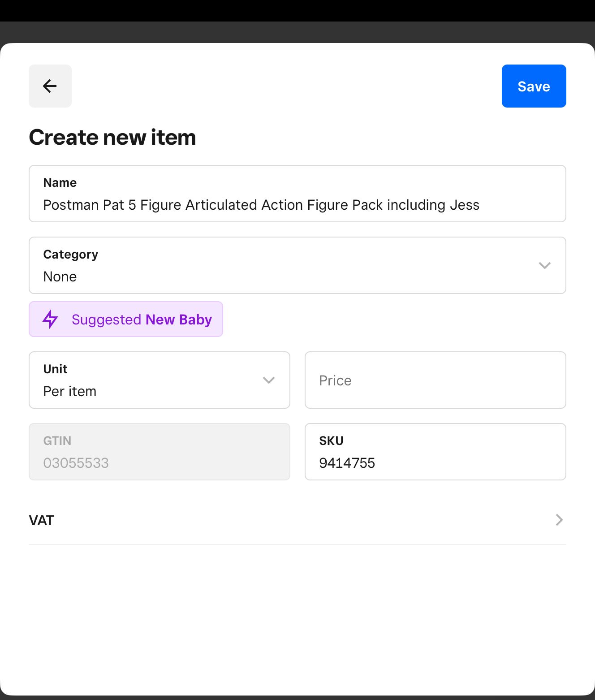Viewport: 595px width, 700px height.
Task: Click the Unit field chevron arrow
Action: (x=268, y=380)
